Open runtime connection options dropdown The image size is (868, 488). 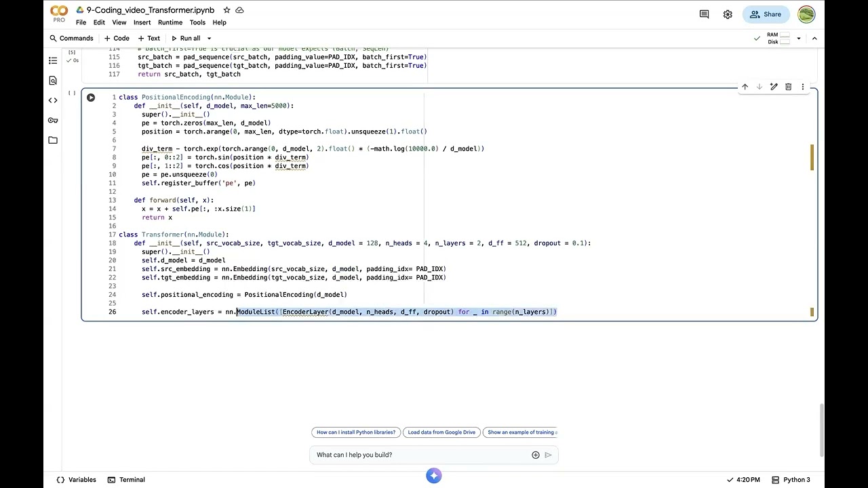click(799, 39)
